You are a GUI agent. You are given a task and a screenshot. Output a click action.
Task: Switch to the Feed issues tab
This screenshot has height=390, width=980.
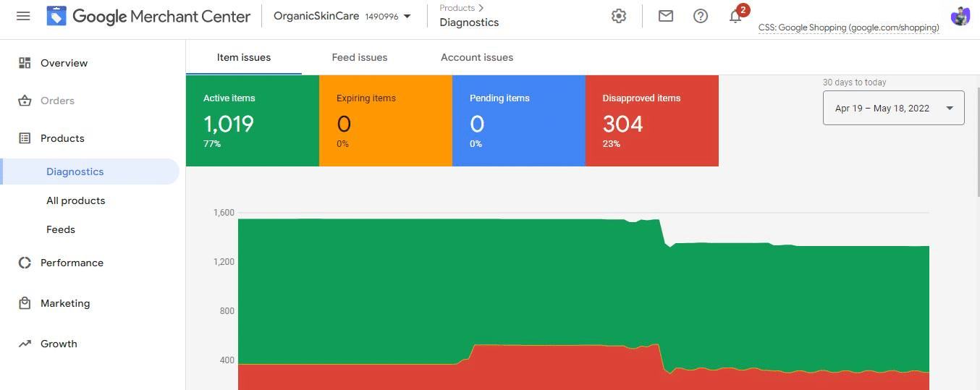point(360,57)
